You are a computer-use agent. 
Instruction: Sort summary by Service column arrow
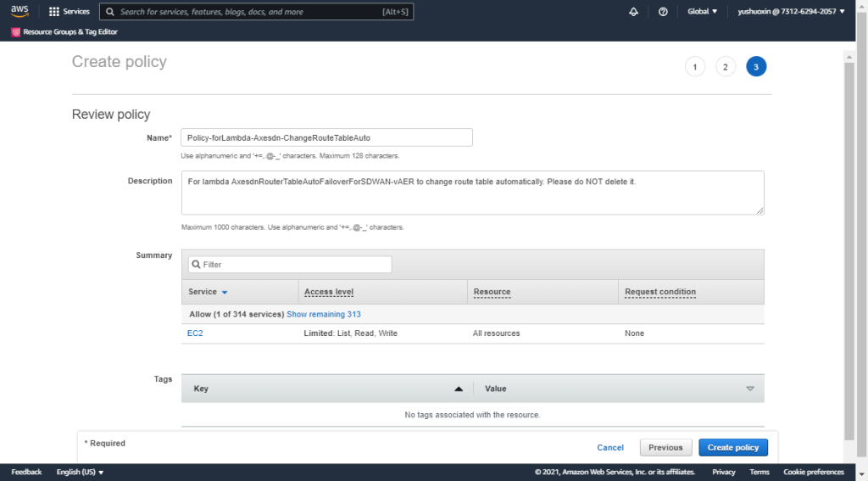coord(225,292)
